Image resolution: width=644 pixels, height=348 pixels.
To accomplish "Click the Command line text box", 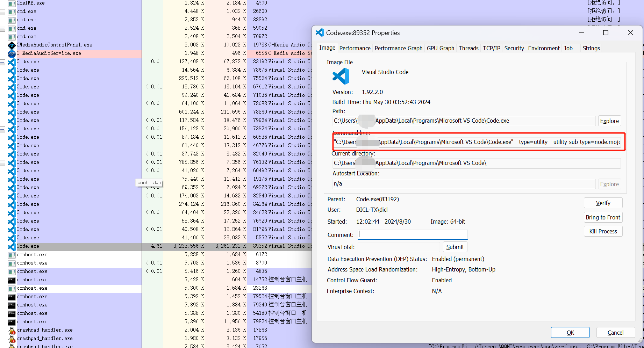I will click(x=477, y=142).
